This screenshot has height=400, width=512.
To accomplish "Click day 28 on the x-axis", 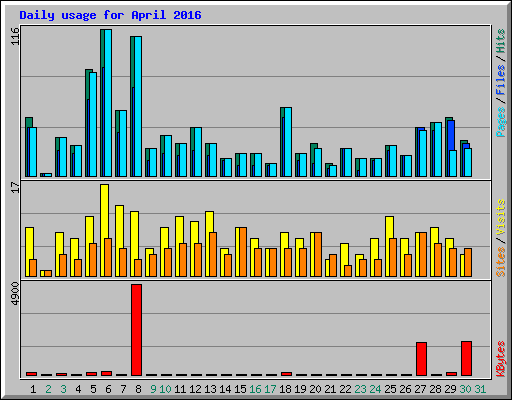I will pos(435,389).
